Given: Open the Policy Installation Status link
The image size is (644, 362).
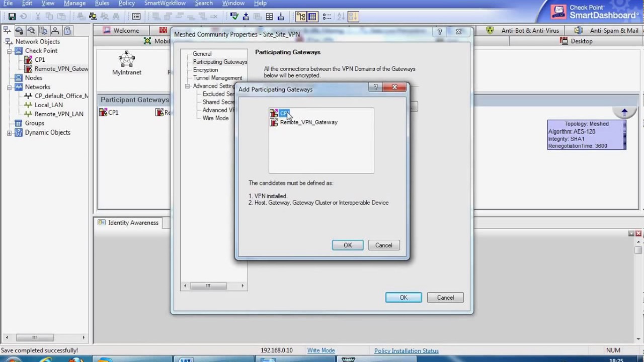Looking at the screenshot, I should (x=407, y=351).
